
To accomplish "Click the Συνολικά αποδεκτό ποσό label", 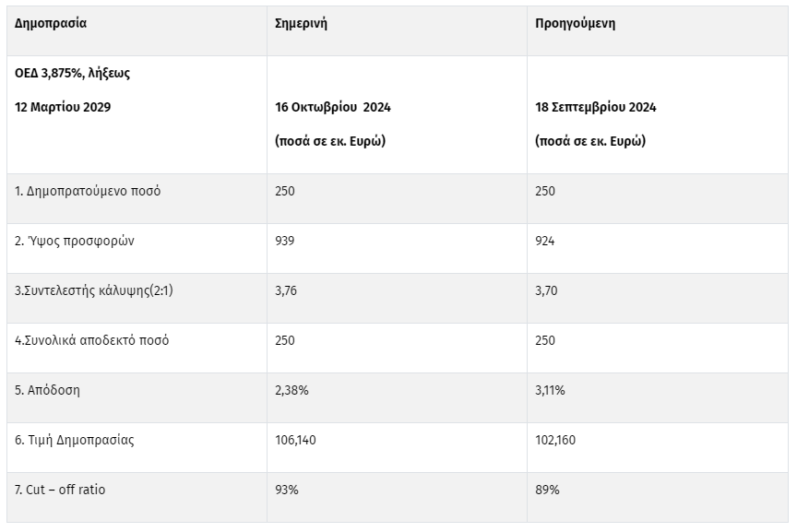I will [91, 340].
